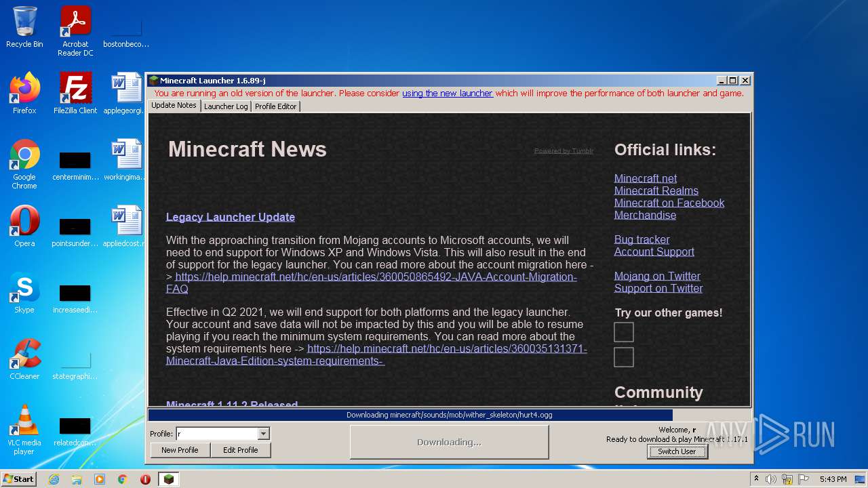Follow the 'using the new launcher' link
The image size is (868, 488).
[x=448, y=94]
